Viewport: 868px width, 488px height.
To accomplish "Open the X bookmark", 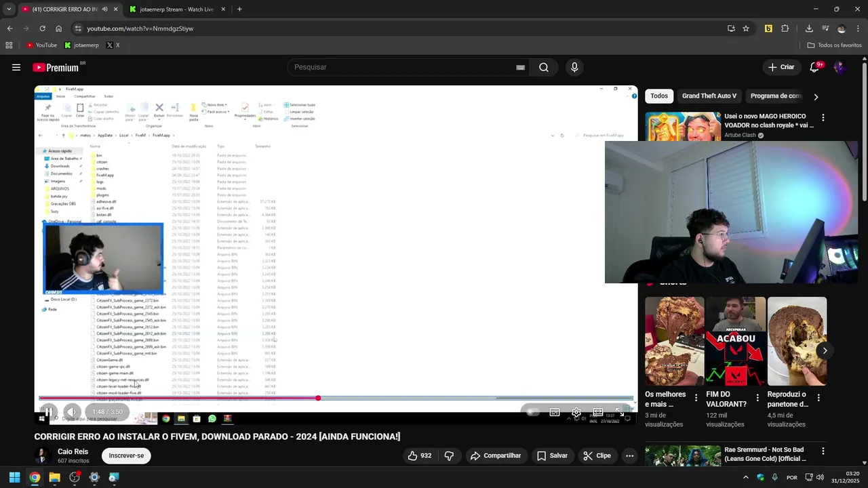I will tap(113, 45).
